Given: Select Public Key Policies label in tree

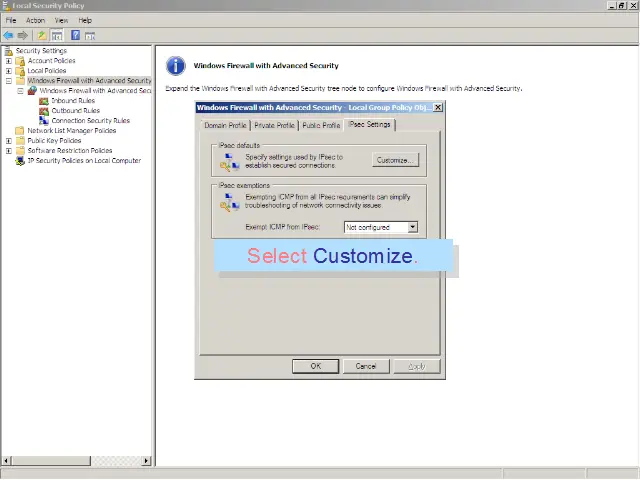Looking at the screenshot, I should click(54, 141).
